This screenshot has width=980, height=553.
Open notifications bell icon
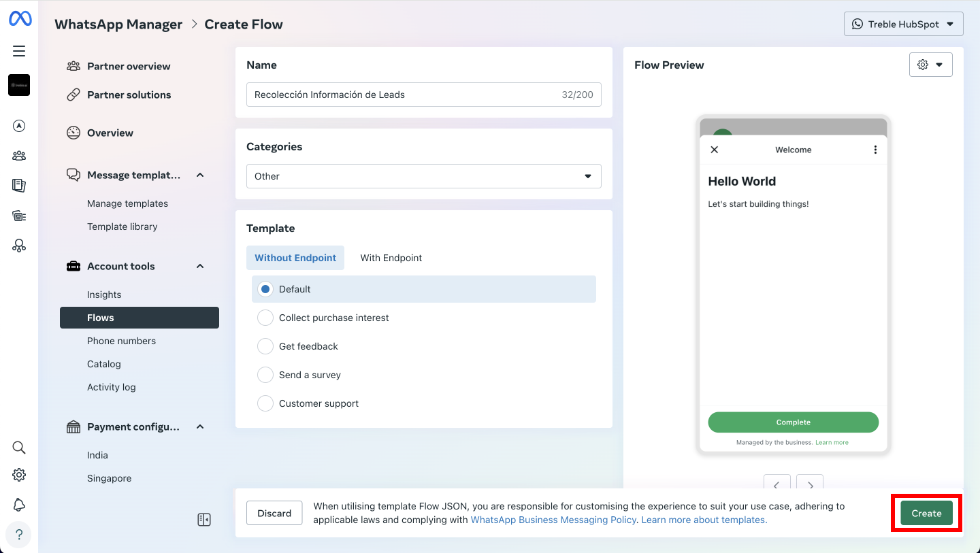pos(19,504)
